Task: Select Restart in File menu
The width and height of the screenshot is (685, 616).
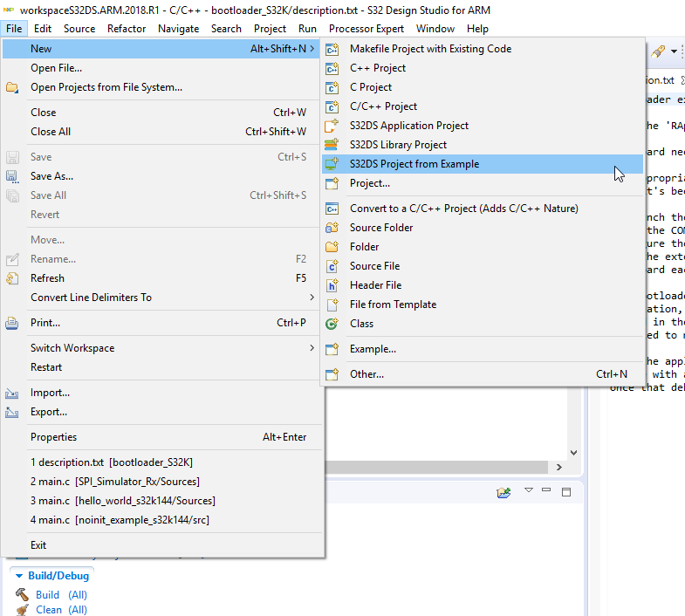Action: (x=161, y=367)
